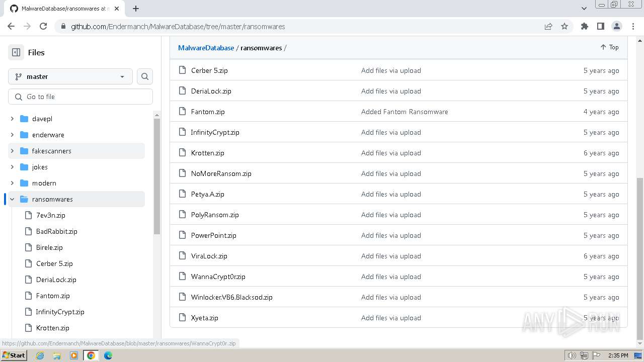The image size is (644, 362).
Task: Open Krotten.zip in sidebar tree
Action: (x=53, y=328)
